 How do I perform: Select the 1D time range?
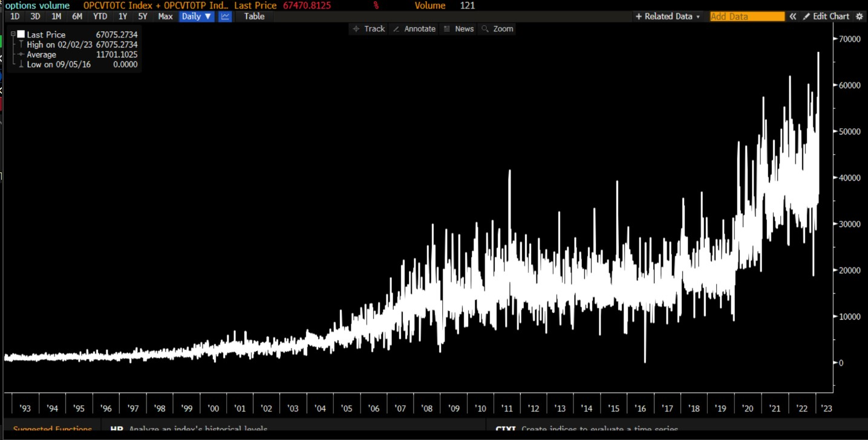15,16
